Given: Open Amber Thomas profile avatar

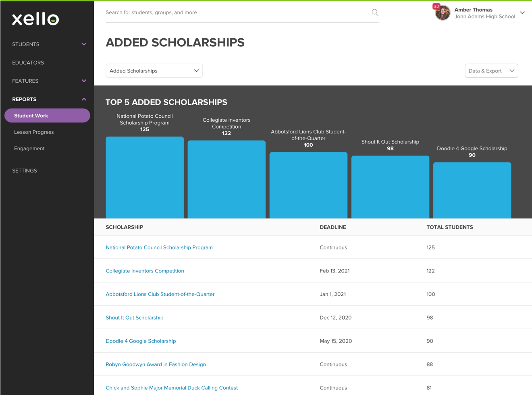Looking at the screenshot, I should coord(443,13).
